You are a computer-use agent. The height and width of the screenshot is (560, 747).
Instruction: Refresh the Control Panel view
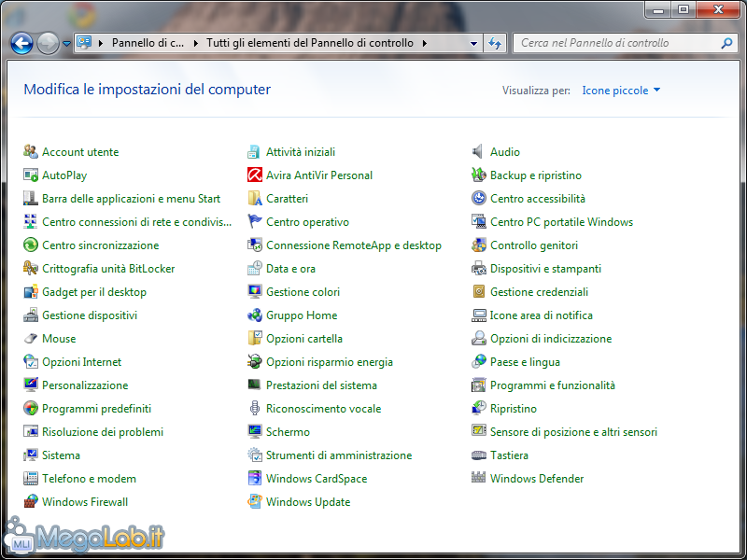click(495, 43)
